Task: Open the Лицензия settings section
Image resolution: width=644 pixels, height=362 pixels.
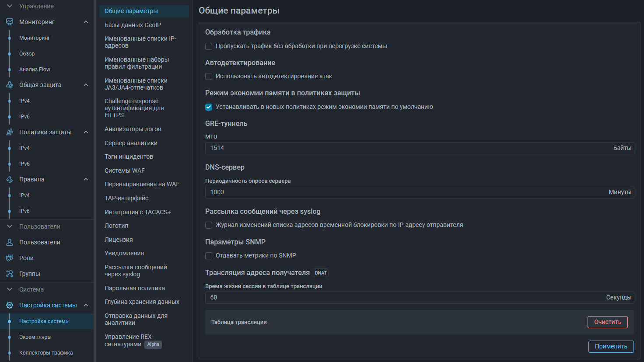Action: point(119,240)
